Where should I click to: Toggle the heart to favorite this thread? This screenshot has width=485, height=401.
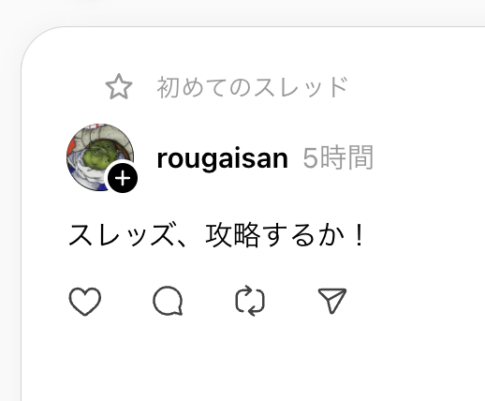tap(85, 301)
